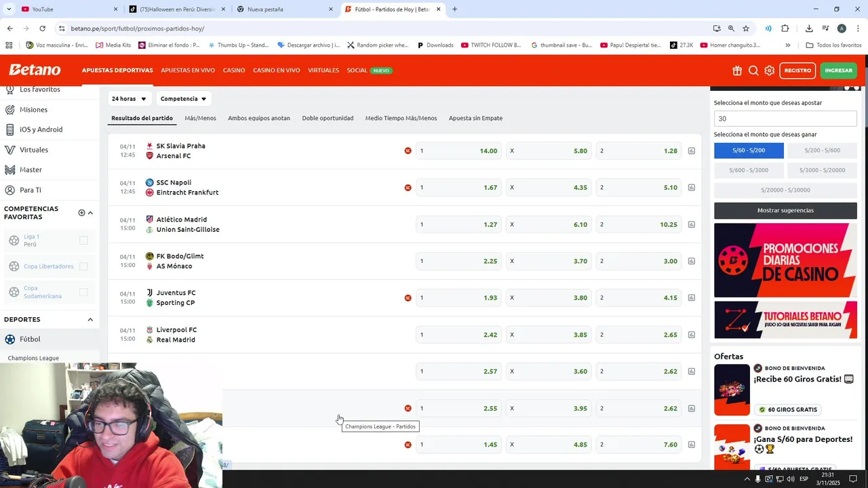Select the S/20000 - S/30000 win range
The width and height of the screenshot is (868, 488).
click(785, 190)
